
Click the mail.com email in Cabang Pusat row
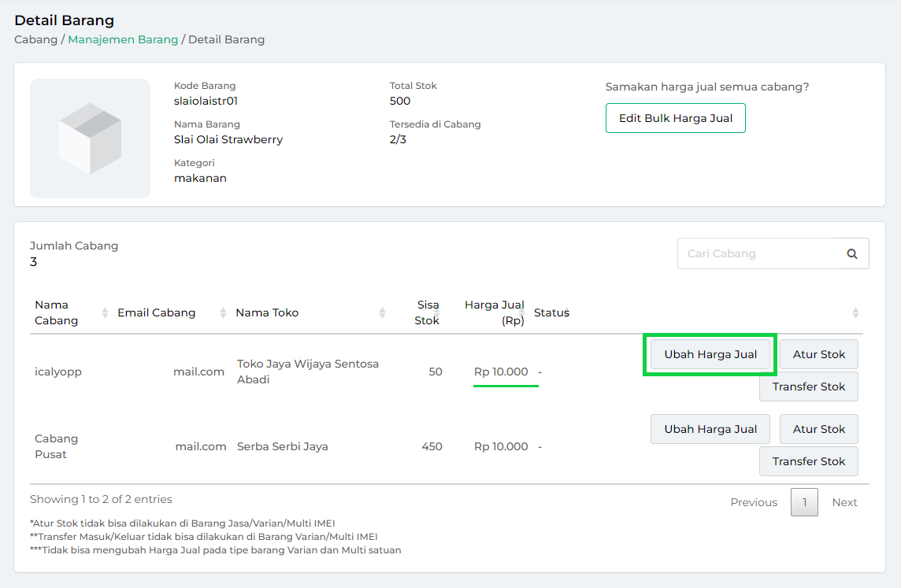[x=201, y=446]
